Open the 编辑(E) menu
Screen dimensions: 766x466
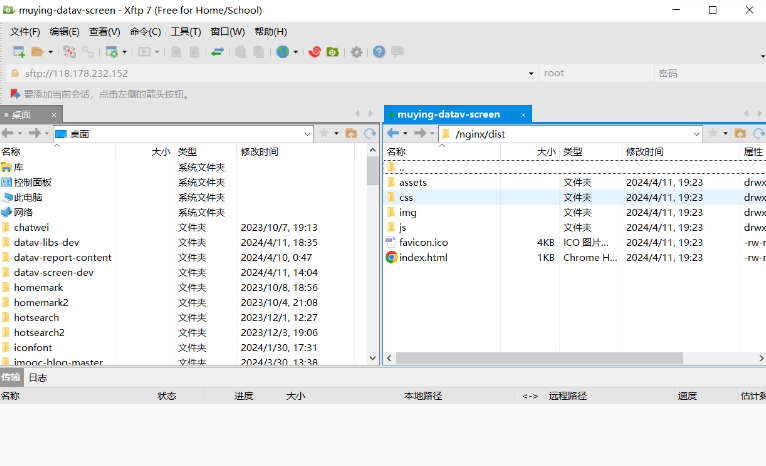pos(64,32)
